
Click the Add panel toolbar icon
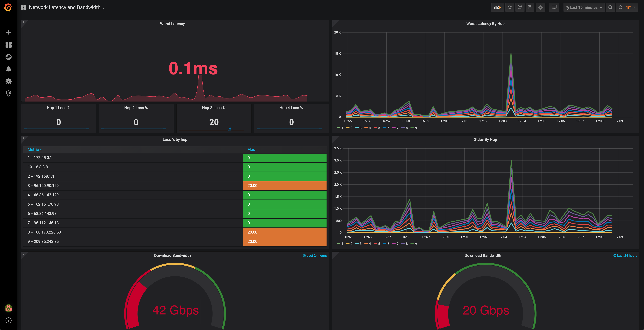click(x=497, y=8)
